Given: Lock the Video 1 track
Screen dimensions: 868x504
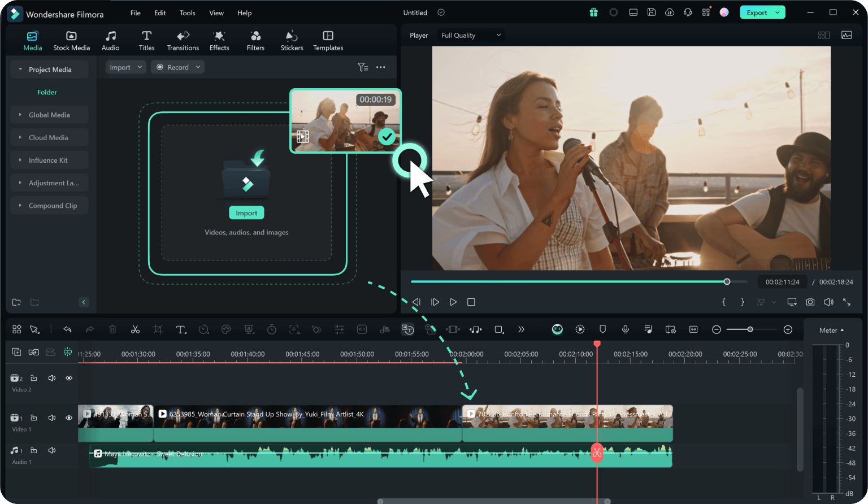Looking at the screenshot, I should pos(33,418).
